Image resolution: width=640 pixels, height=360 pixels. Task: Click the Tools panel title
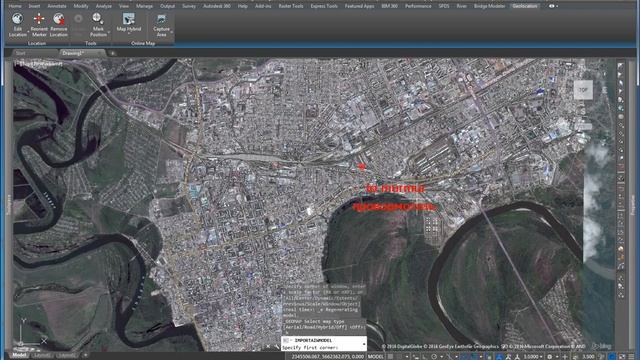(x=91, y=43)
